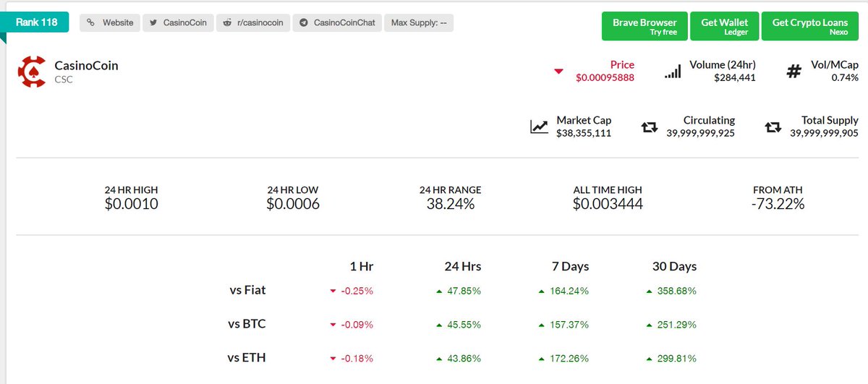This screenshot has height=384, width=868.
Task: Click the vs BTC 24 Hrs value 45.55%
Action: [x=464, y=325]
